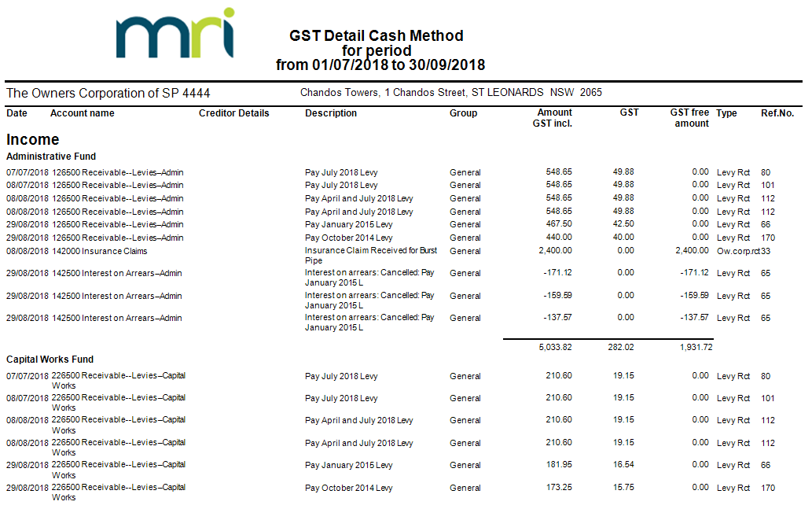This screenshot has height=520, width=812.
Task: Click the Type column header
Action: coord(726,113)
